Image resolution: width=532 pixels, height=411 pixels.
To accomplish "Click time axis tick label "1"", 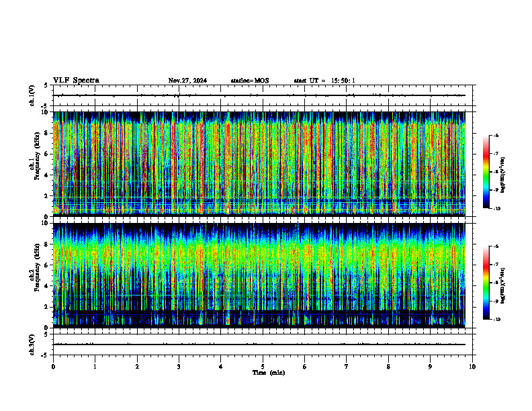I will pos(95,367).
